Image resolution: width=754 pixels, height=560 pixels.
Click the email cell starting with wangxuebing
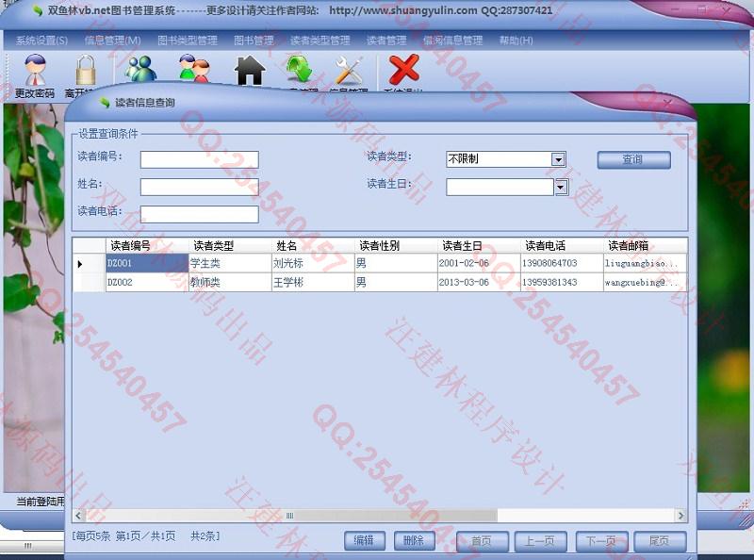[x=646, y=283]
